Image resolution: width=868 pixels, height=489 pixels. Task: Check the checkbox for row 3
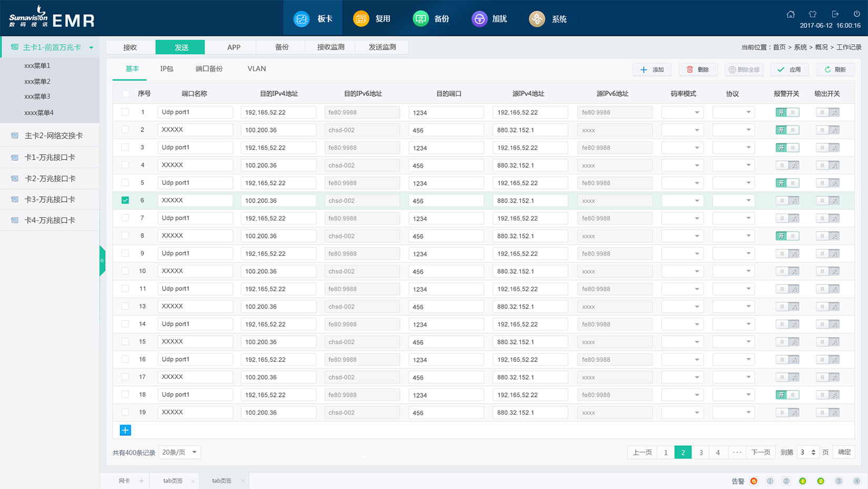click(125, 147)
